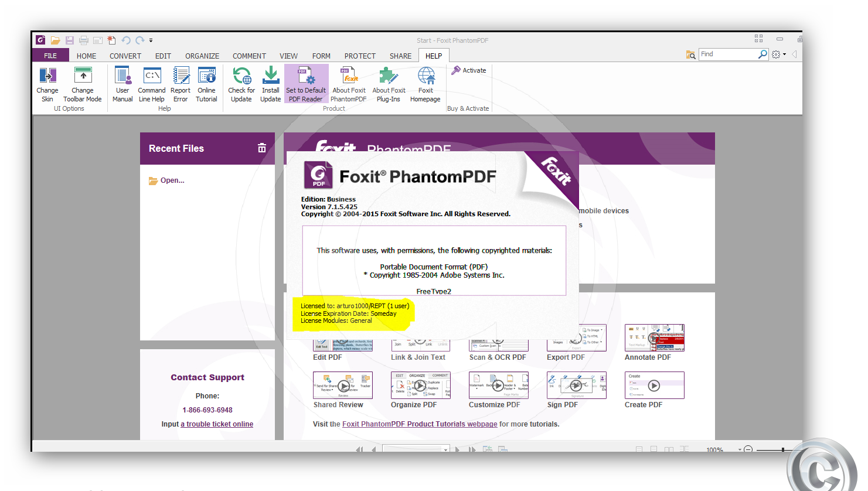
Task: Click folder search icon left of Find box
Action: (691, 54)
